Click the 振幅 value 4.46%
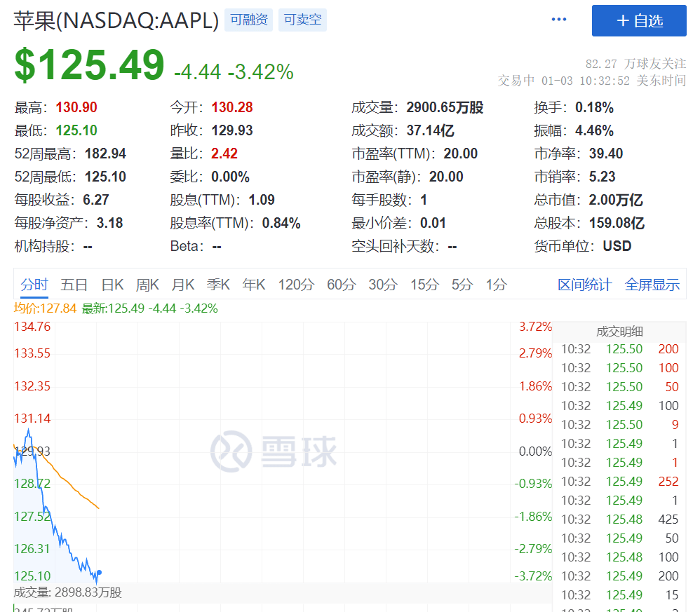Viewport: 700px width, 612px height. (594, 130)
